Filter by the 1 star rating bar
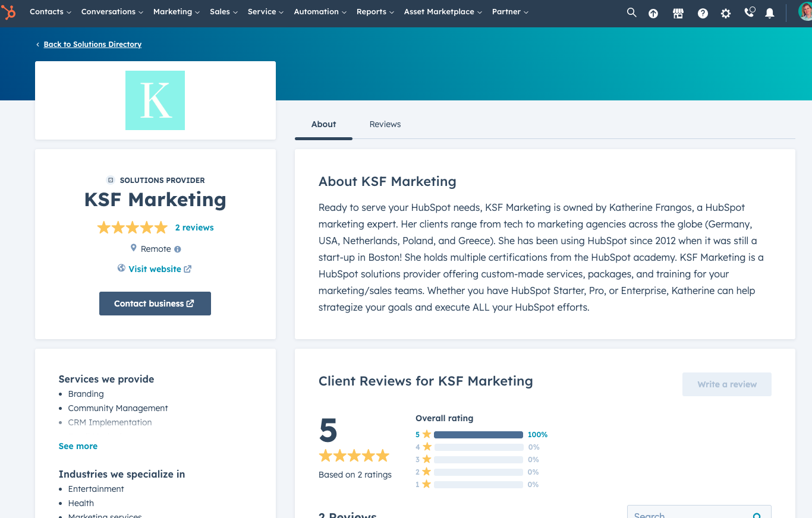The height and width of the screenshot is (518, 812). coord(477,485)
